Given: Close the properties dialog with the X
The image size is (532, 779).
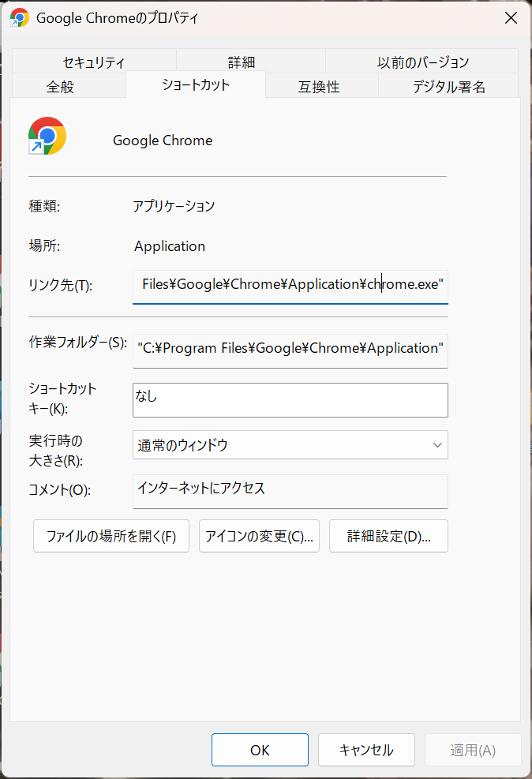Looking at the screenshot, I should [511, 17].
